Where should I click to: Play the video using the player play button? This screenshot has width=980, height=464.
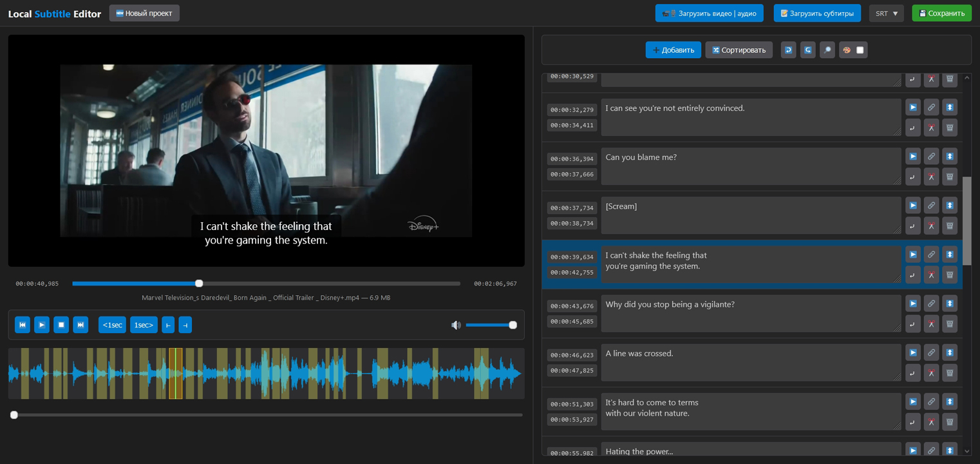42,325
